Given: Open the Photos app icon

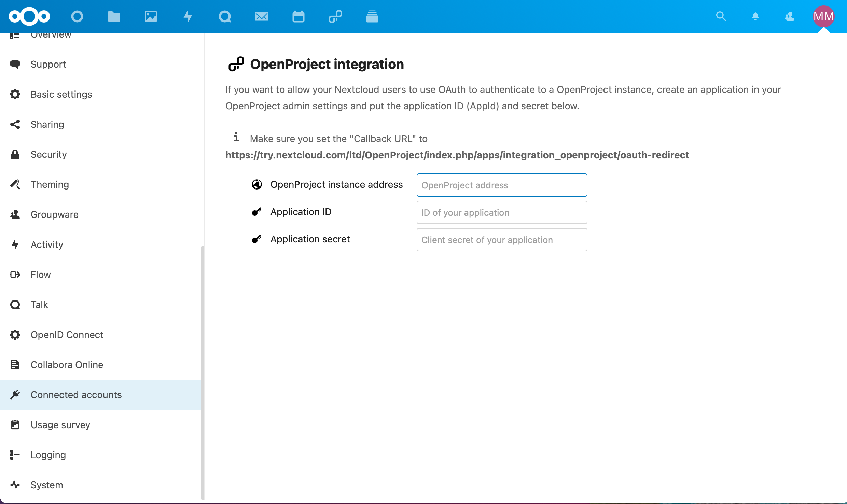Looking at the screenshot, I should (151, 16).
